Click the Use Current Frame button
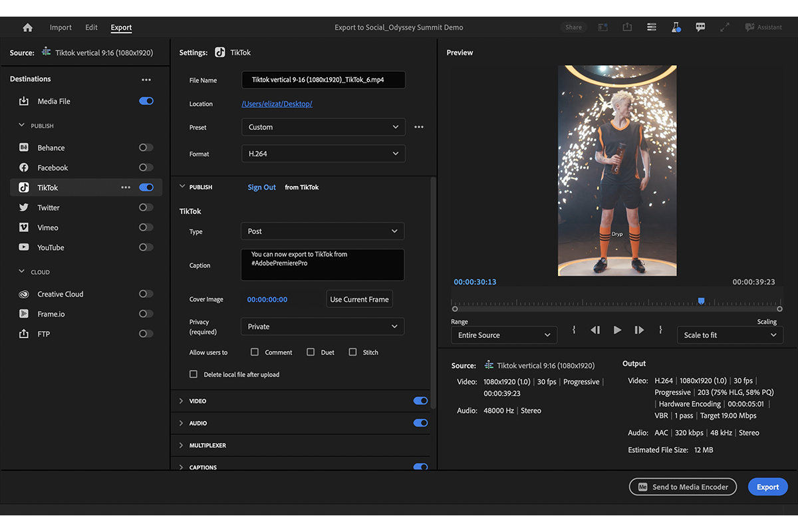 coord(360,299)
